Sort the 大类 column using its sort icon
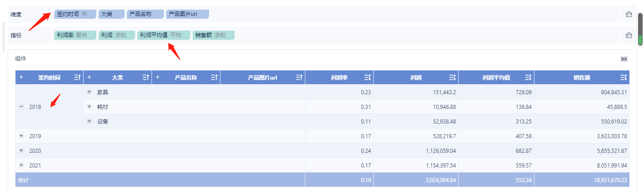Screen dimensions: 644x194 [146, 78]
